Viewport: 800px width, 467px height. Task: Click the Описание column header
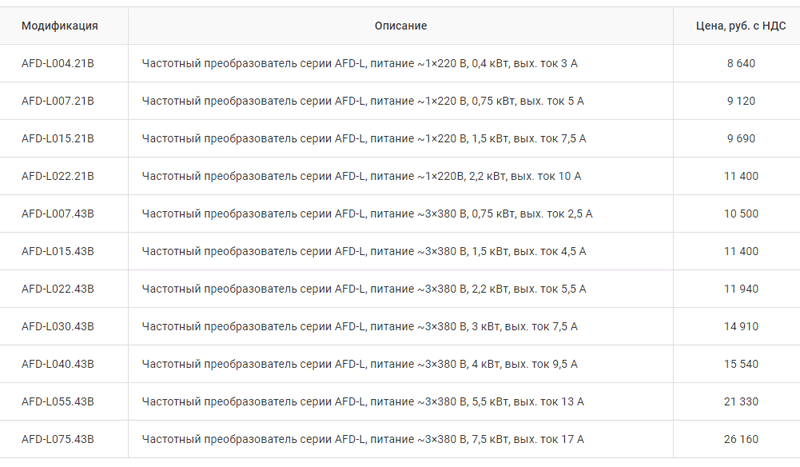tap(401, 26)
